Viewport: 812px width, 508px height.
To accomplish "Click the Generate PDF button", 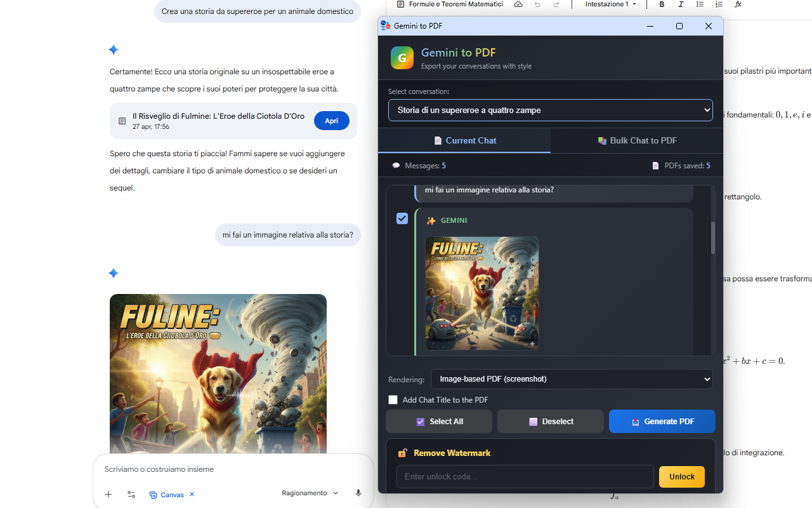I will (x=662, y=422).
